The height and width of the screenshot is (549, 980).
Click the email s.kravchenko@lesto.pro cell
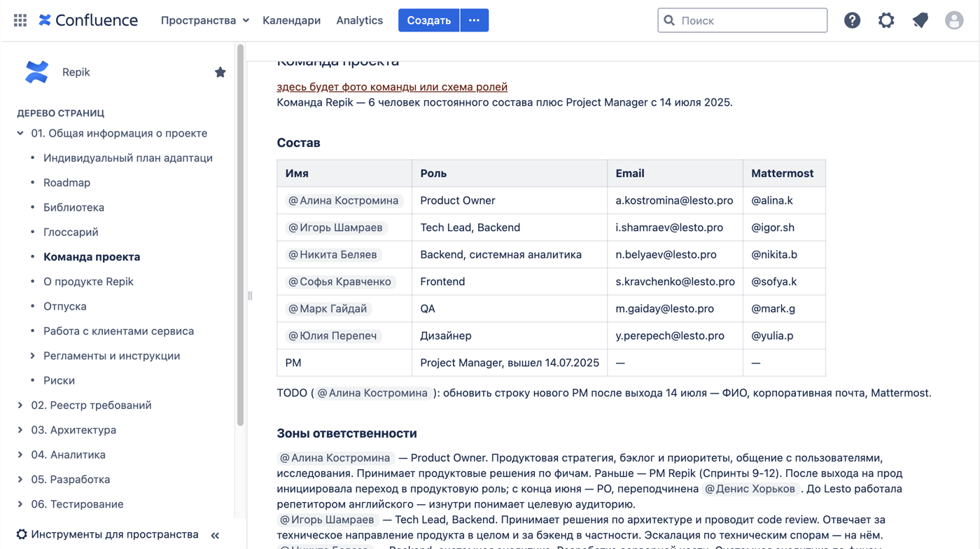[675, 282]
